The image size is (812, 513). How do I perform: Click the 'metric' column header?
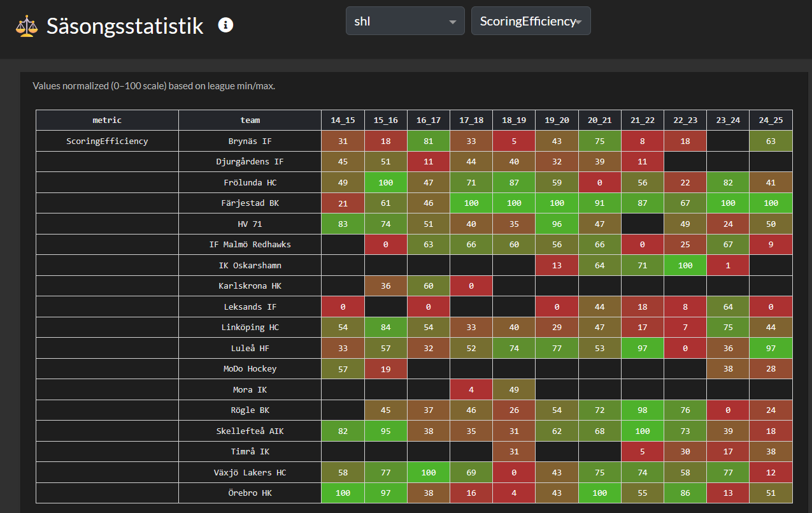107,120
